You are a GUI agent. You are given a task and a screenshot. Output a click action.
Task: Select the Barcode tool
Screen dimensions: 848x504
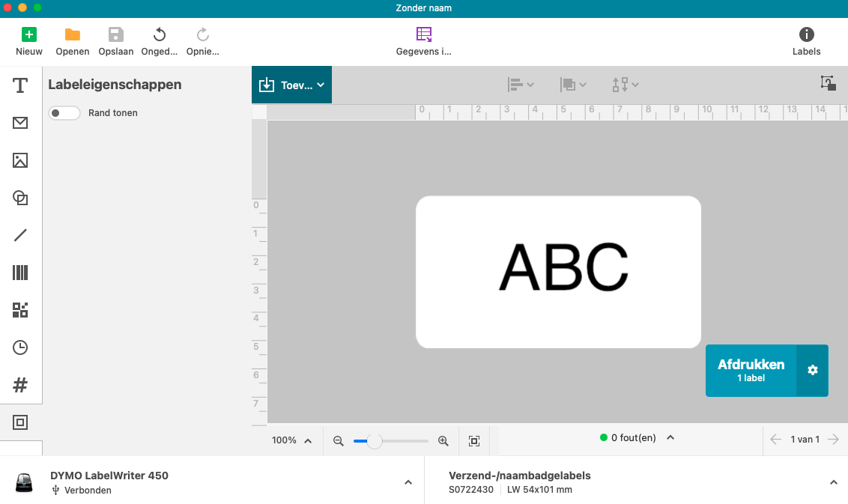pyautogui.click(x=20, y=273)
